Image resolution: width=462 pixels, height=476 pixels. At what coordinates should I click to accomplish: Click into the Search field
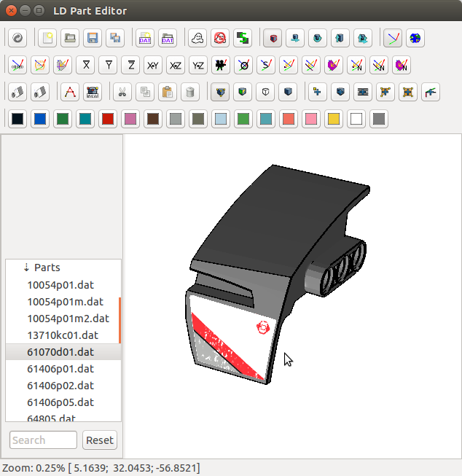[x=43, y=440]
